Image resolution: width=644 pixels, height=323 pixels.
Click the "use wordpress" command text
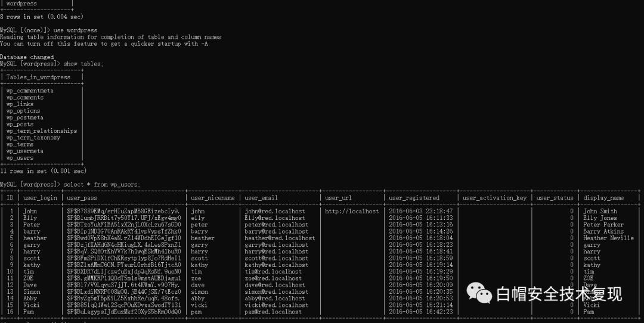(75, 30)
